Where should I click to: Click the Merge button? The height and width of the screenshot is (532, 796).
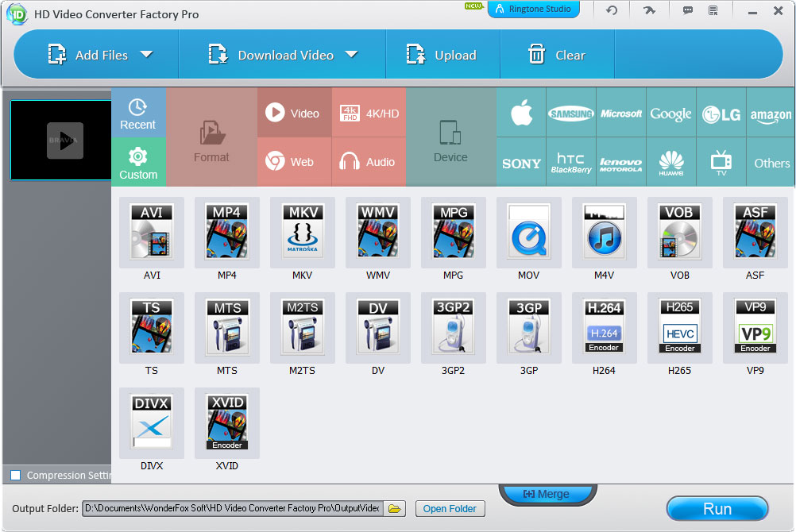[547, 494]
